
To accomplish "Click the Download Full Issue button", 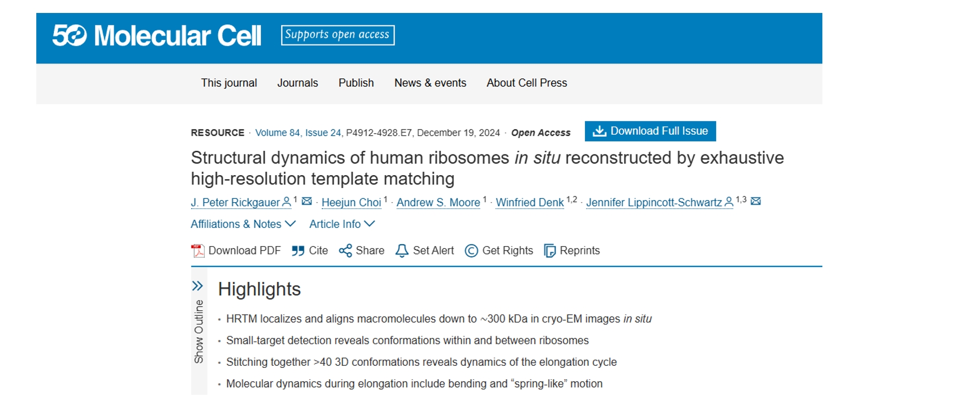I will [x=650, y=131].
